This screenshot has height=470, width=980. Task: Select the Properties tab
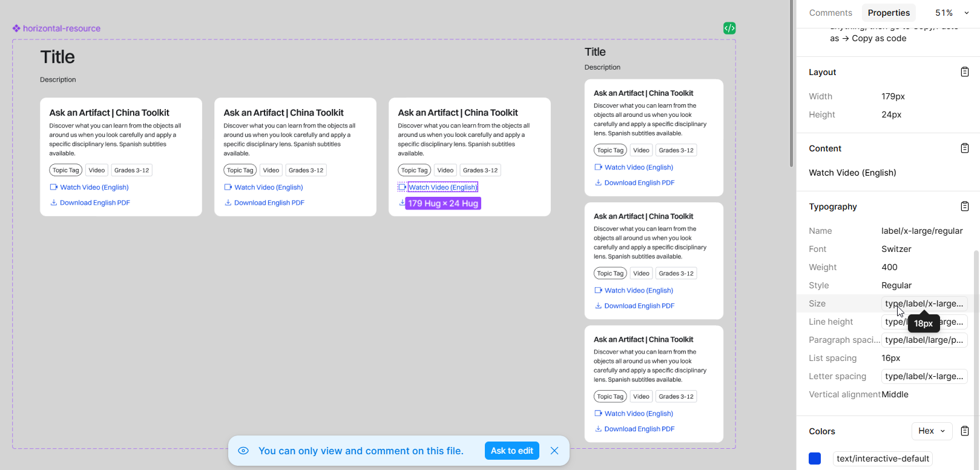[889, 13]
